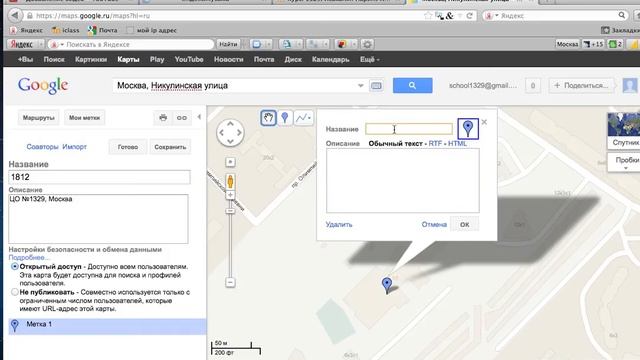Screen dimensions: 640x360
Task: Expand the Ещё more menu
Action: click(369, 59)
